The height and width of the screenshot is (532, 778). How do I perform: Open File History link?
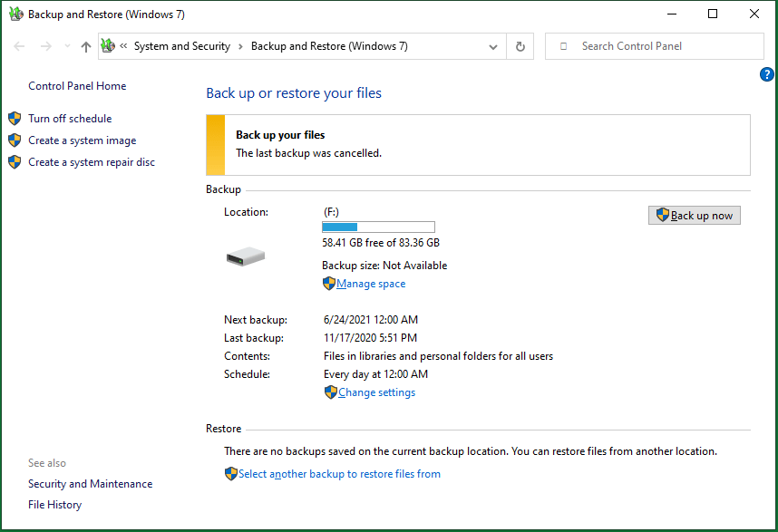54,505
